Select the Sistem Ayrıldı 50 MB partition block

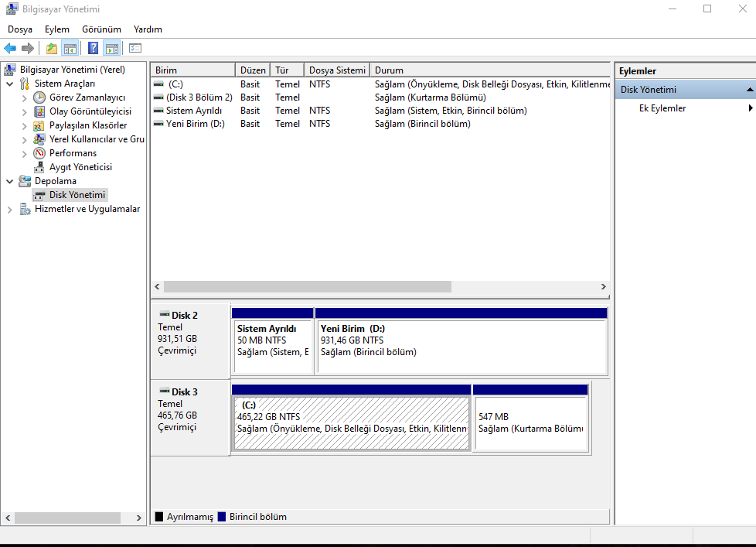(272, 341)
